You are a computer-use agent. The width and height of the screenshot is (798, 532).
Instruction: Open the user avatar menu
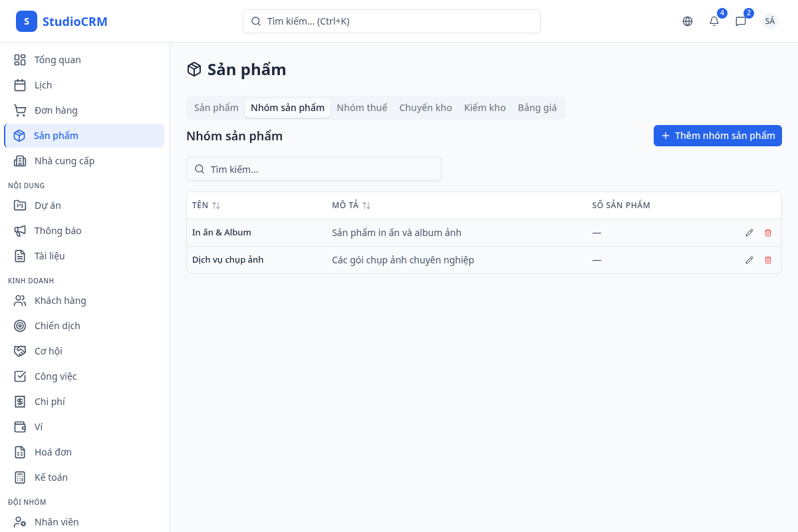click(770, 21)
